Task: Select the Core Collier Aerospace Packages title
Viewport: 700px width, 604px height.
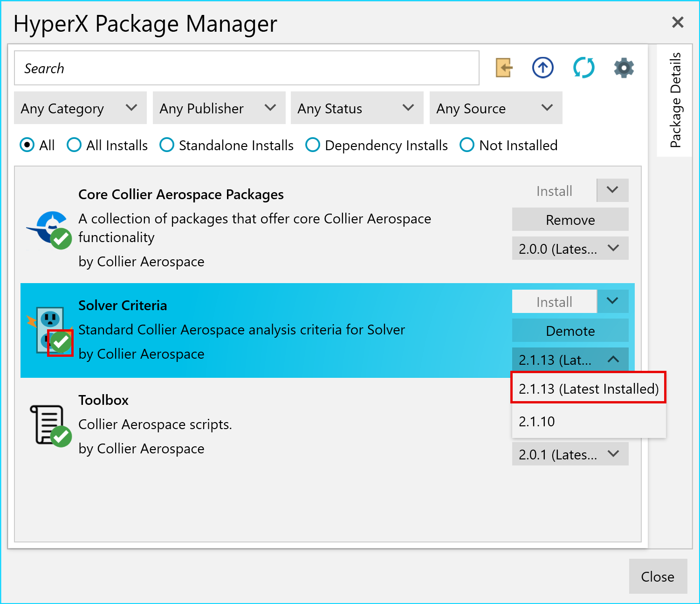Action: (x=181, y=194)
